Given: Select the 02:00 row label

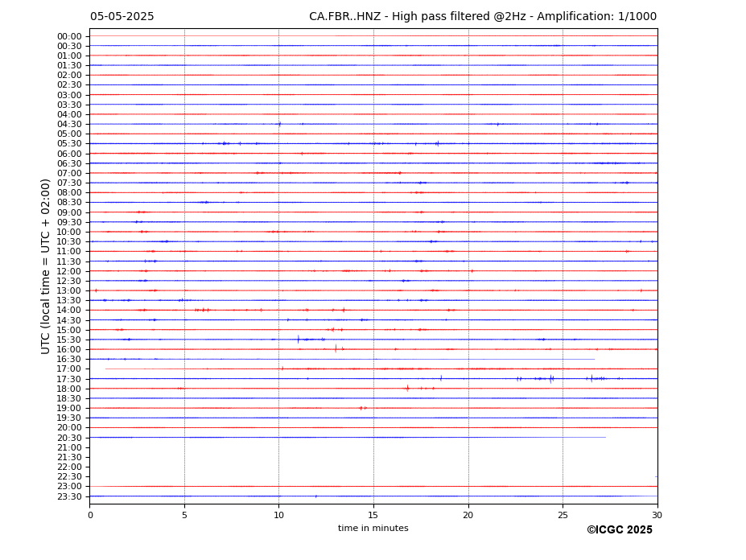Looking at the screenshot, I should [x=69, y=75].
